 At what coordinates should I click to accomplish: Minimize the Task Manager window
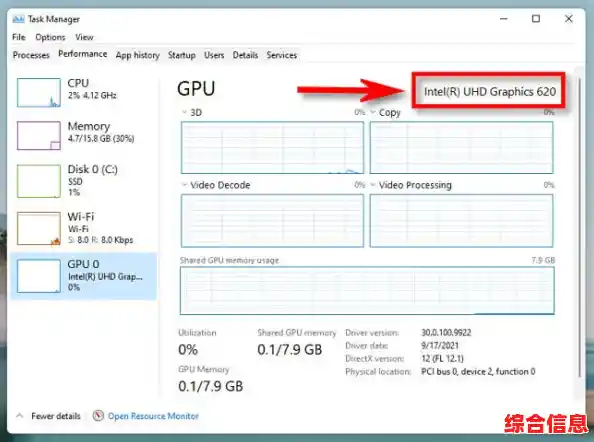[503, 19]
